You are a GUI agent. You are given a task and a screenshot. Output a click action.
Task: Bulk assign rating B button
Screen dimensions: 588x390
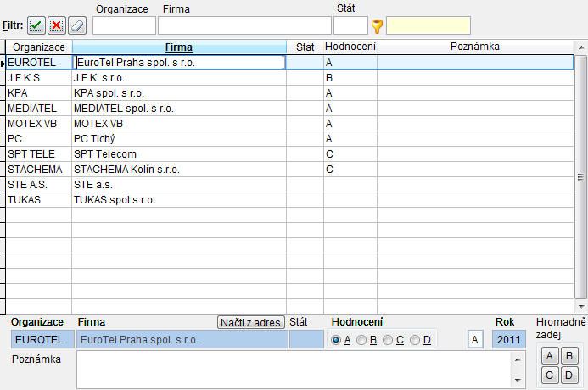pos(569,356)
